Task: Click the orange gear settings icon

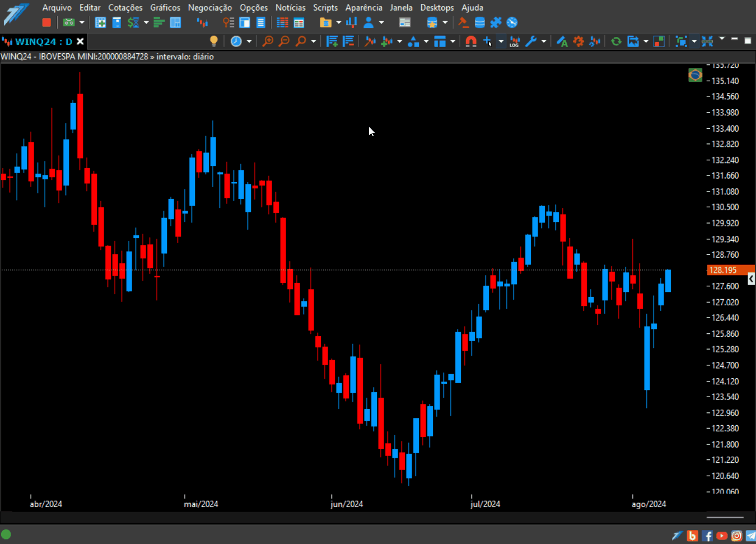Action: (x=578, y=41)
